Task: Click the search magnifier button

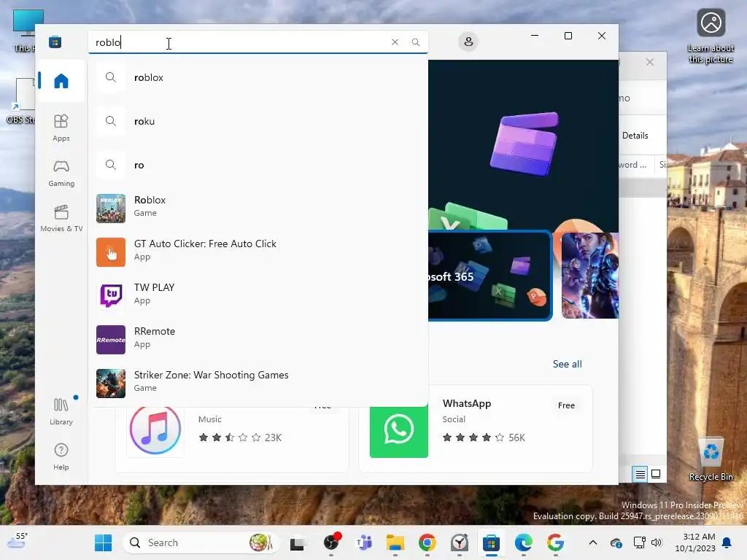Action: (x=416, y=42)
